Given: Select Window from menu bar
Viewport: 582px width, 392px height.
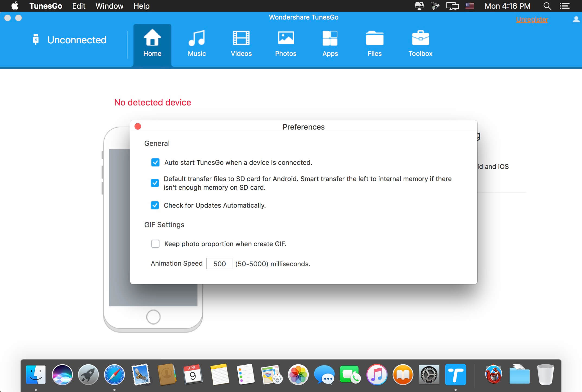Looking at the screenshot, I should coord(108,6).
